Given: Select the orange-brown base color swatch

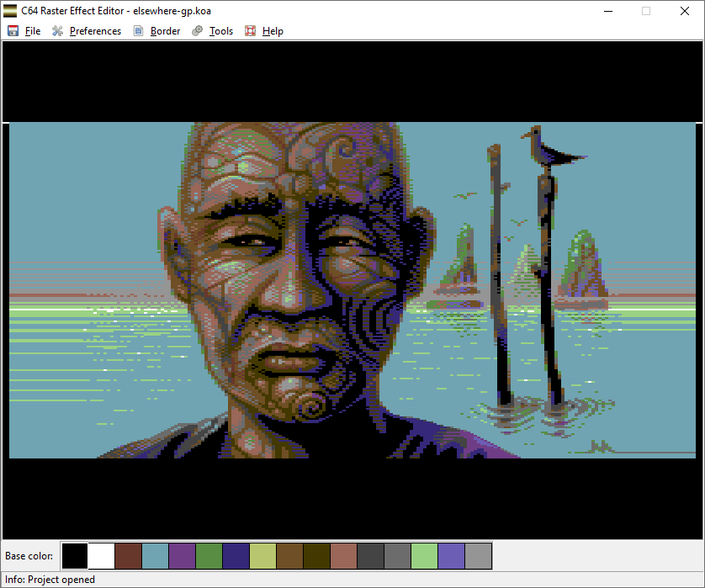Looking at the screenshot, I should coord(290,556).
